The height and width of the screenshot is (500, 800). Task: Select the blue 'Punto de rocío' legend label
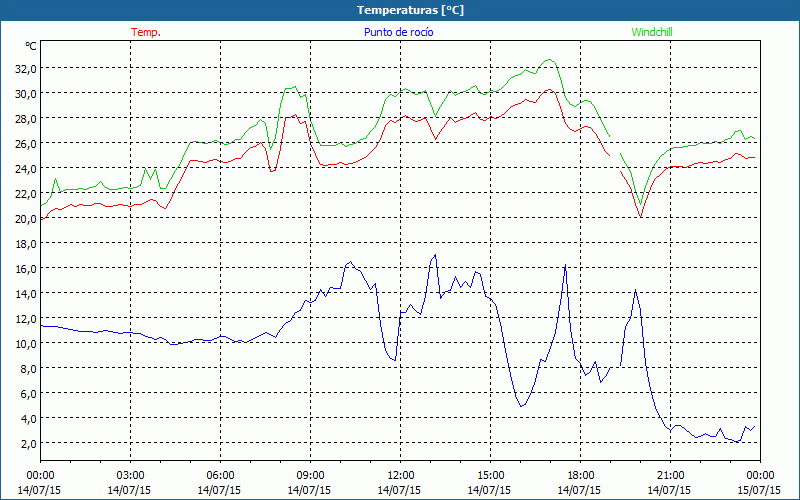(398, 32)
